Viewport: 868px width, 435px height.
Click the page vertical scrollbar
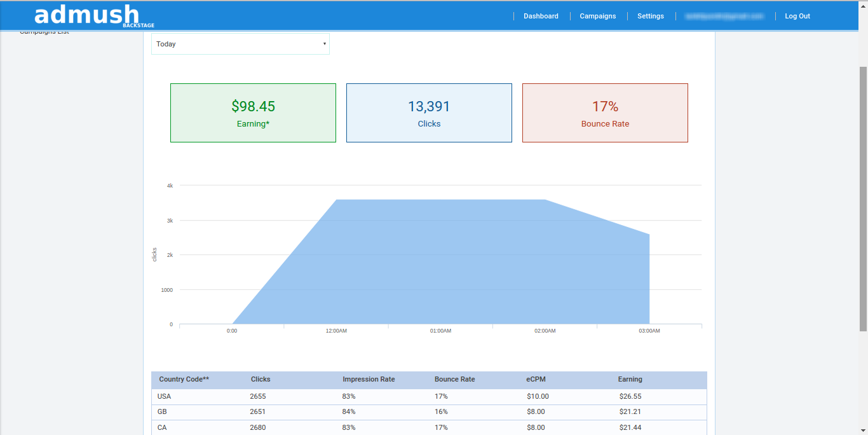click(x=862, y=197)
